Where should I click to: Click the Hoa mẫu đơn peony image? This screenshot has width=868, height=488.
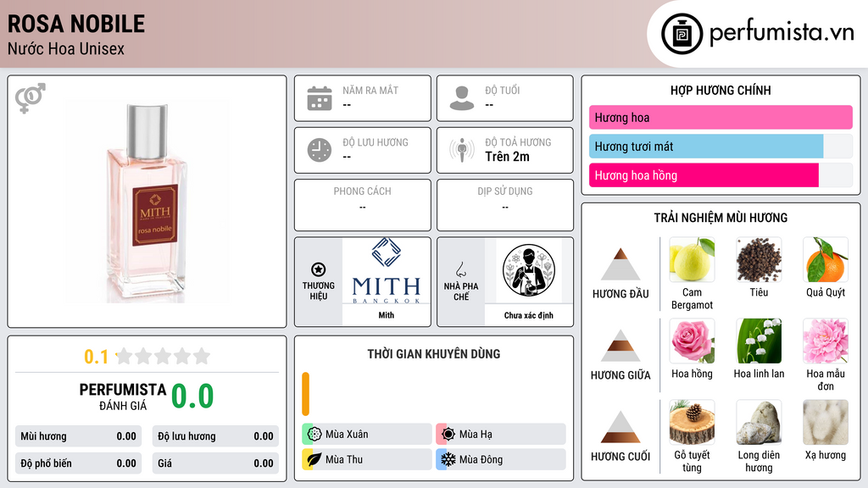coord(826,341)
